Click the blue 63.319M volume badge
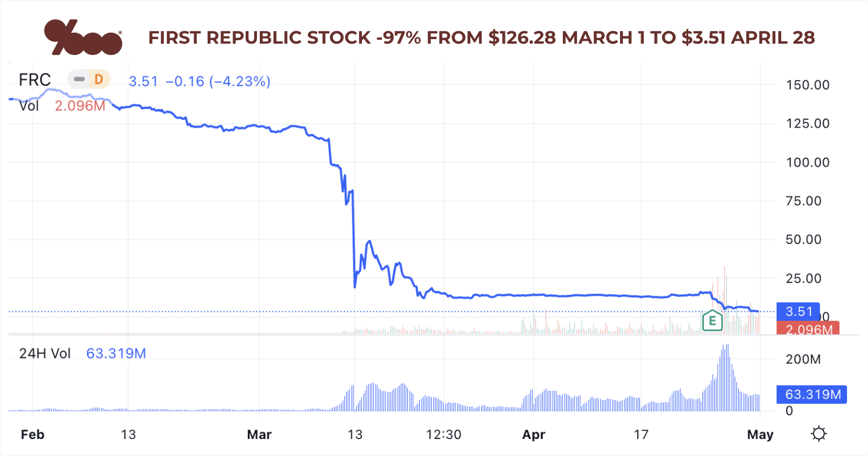 point(811,394)
